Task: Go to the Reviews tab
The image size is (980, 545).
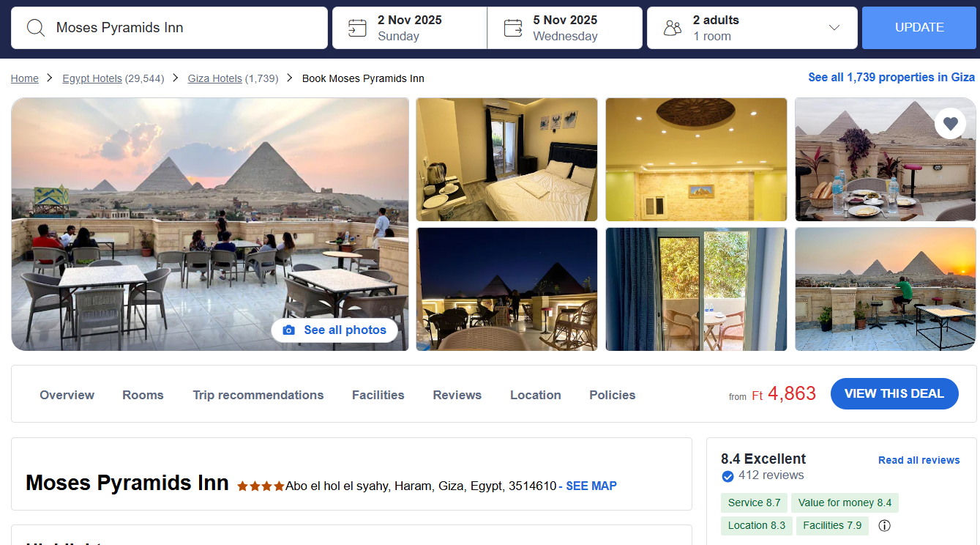Action: pyautogui.click(x=457, y=395)
